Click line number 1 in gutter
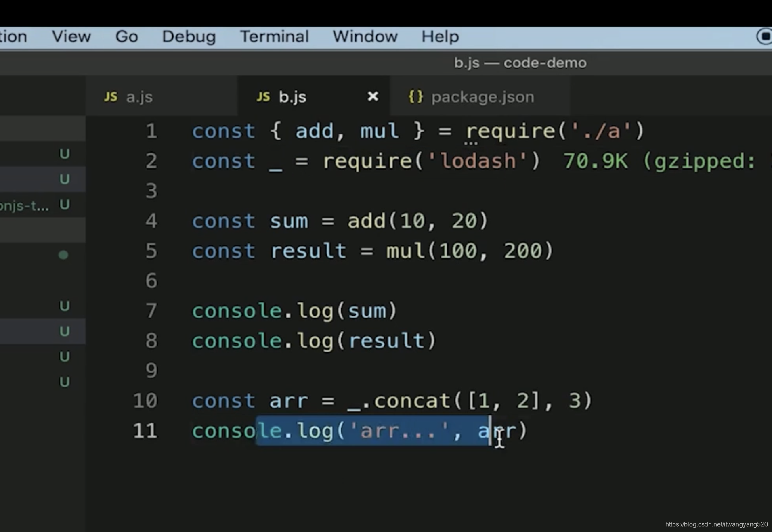This screenshot has height=532, width=772. tap(151, 131)
